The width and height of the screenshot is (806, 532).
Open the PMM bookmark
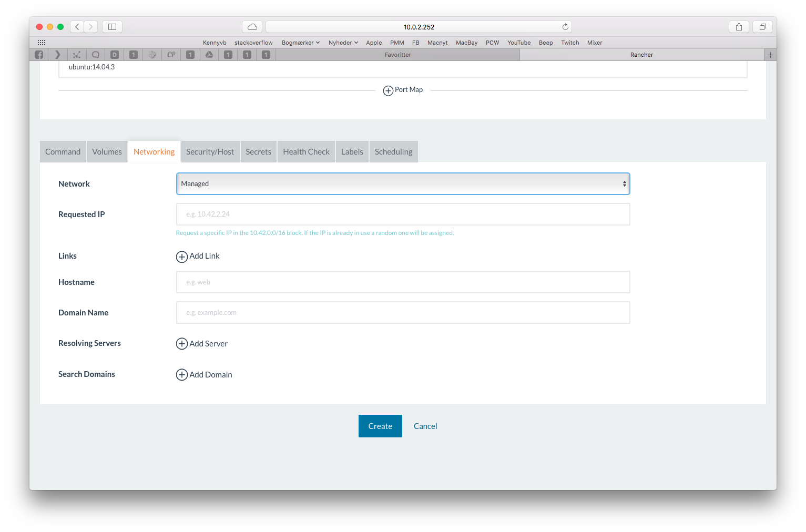397,43
